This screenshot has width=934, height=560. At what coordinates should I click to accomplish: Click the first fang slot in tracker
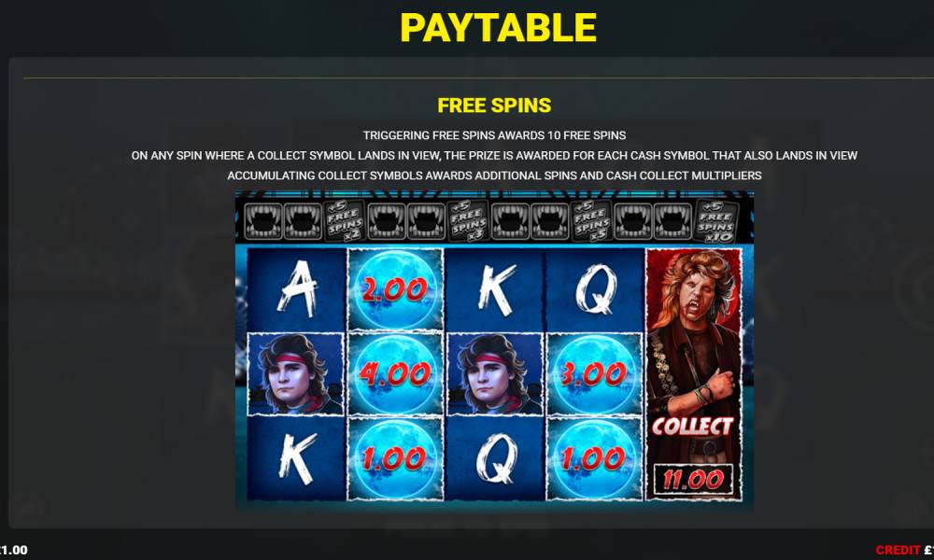coord(262,221)
